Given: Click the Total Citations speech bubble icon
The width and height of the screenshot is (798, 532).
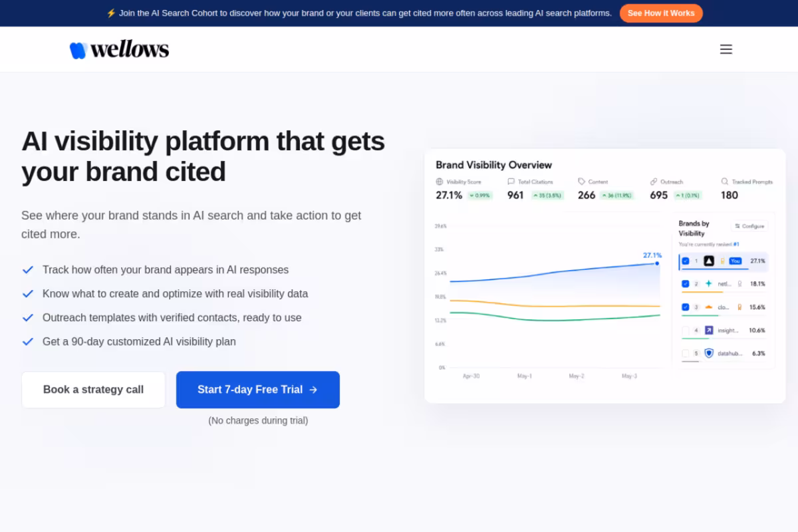Looking at the screenshot, I should click(x=511, y=182).
